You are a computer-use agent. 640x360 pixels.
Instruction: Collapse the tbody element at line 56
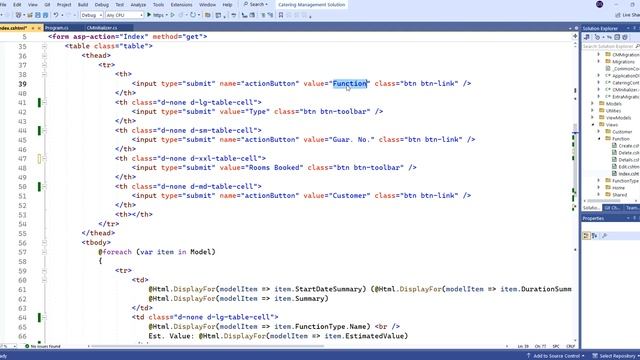point(44,242)
